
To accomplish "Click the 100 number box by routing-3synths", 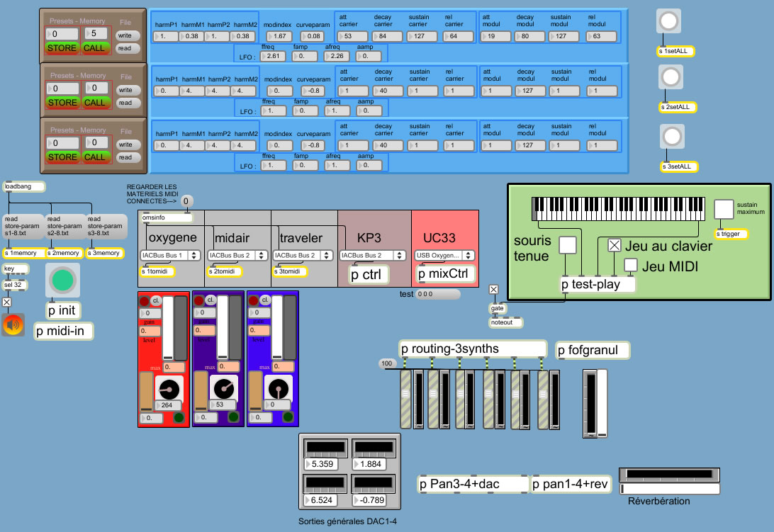I will pyautogui.click(x=388, y=363).
